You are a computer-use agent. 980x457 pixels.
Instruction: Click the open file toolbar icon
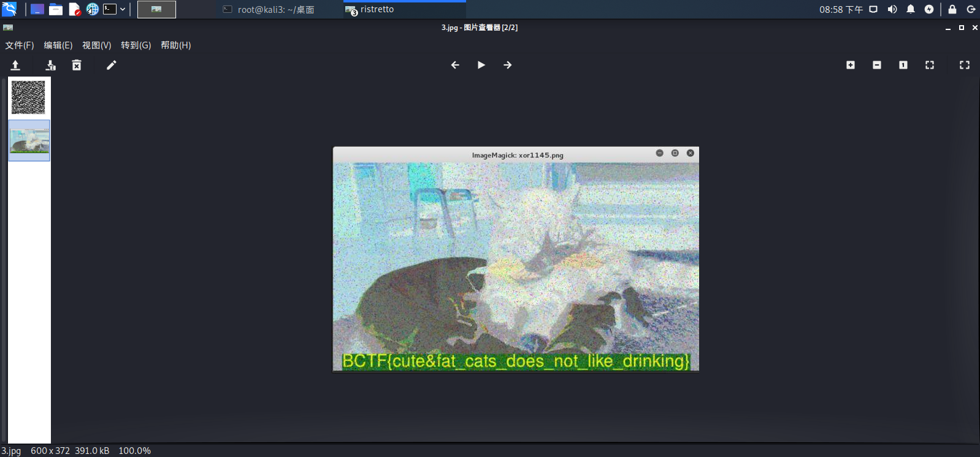15,65
